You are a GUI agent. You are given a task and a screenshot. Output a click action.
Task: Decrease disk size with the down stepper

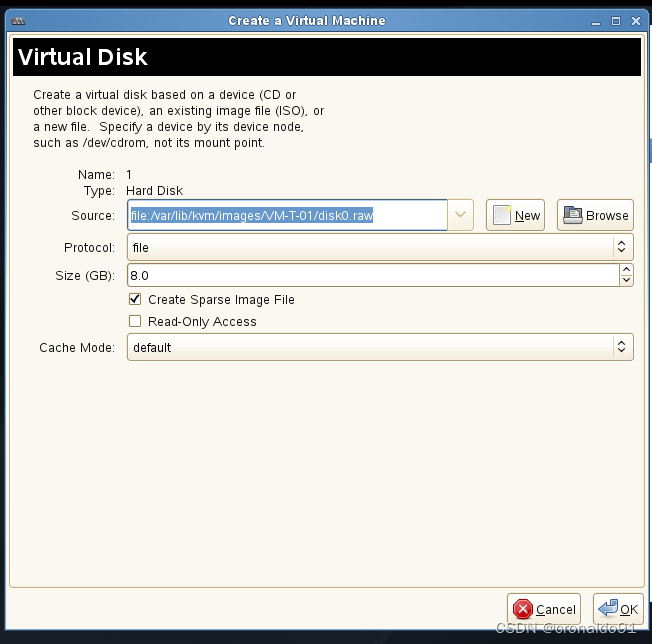pyautogui.click(x=627, y=281)
